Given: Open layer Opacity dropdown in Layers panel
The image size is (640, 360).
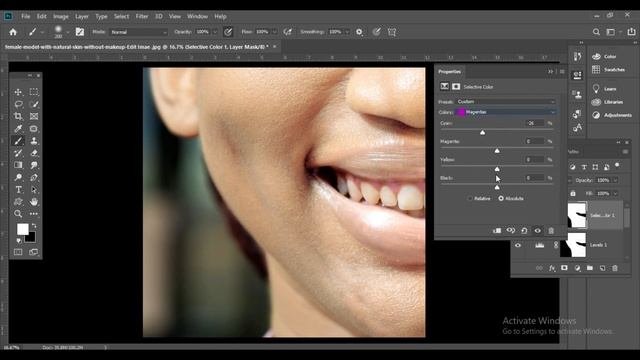Looking at the screenshot, I should coord(615,180).
